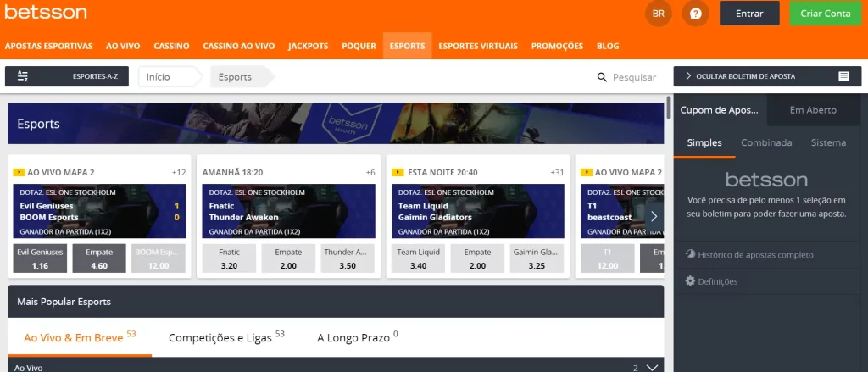Click the Entrar login button

(x=749, y=14)
